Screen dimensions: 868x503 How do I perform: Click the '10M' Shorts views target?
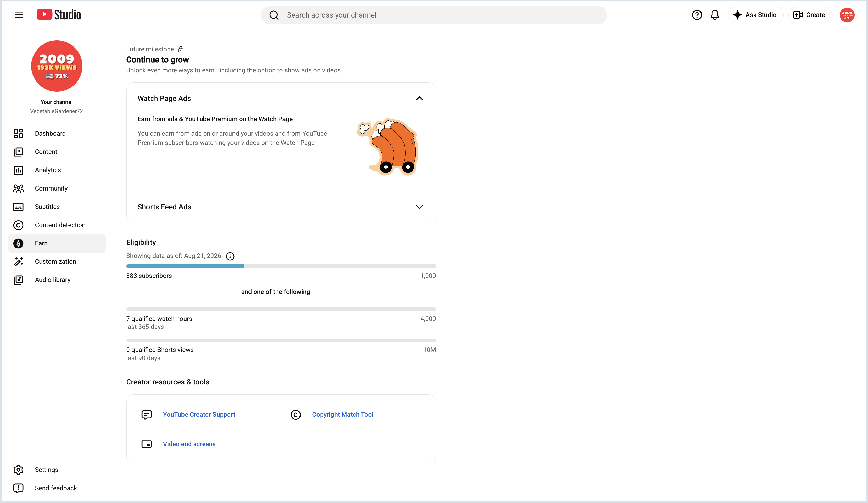point(429,350)
